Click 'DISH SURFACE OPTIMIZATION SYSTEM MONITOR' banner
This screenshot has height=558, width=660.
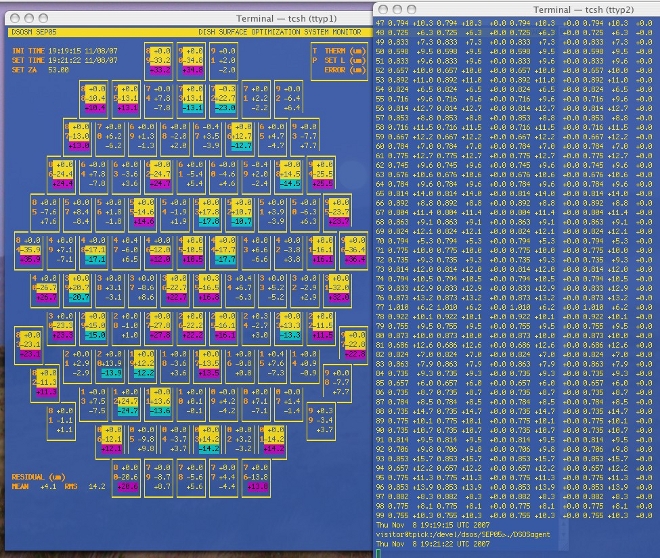[280, 32]
